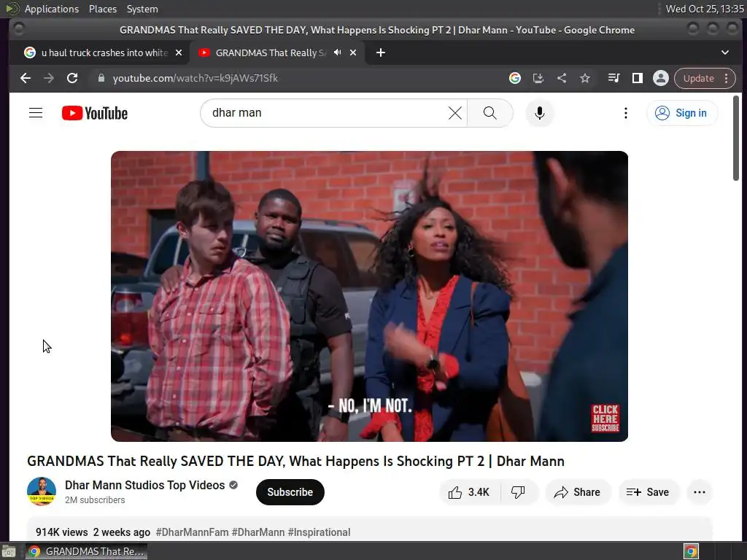The width and height of the screenshot is (747, 560).
Task: Go to YouTube home via logo
Action: coord(95,113)
